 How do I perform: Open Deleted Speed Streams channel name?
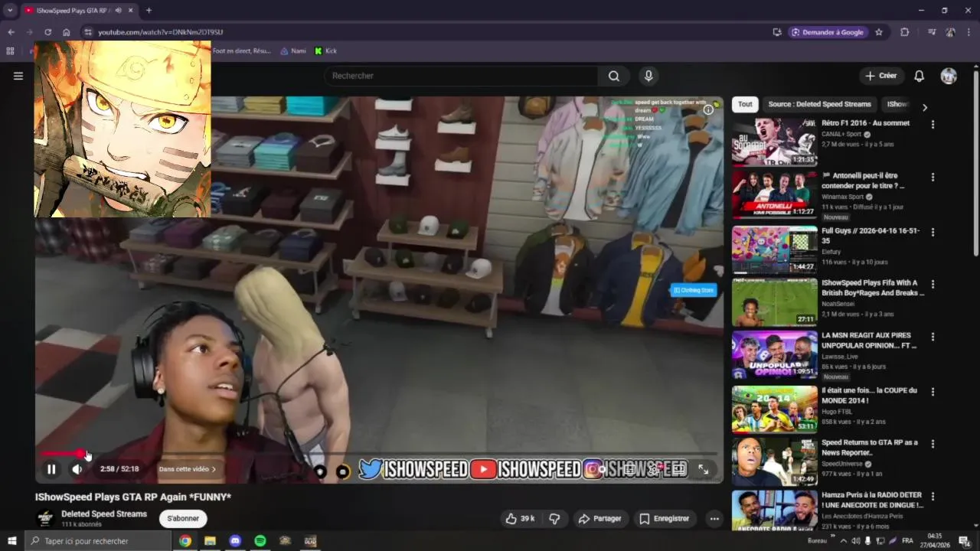(x=104, y=514)
